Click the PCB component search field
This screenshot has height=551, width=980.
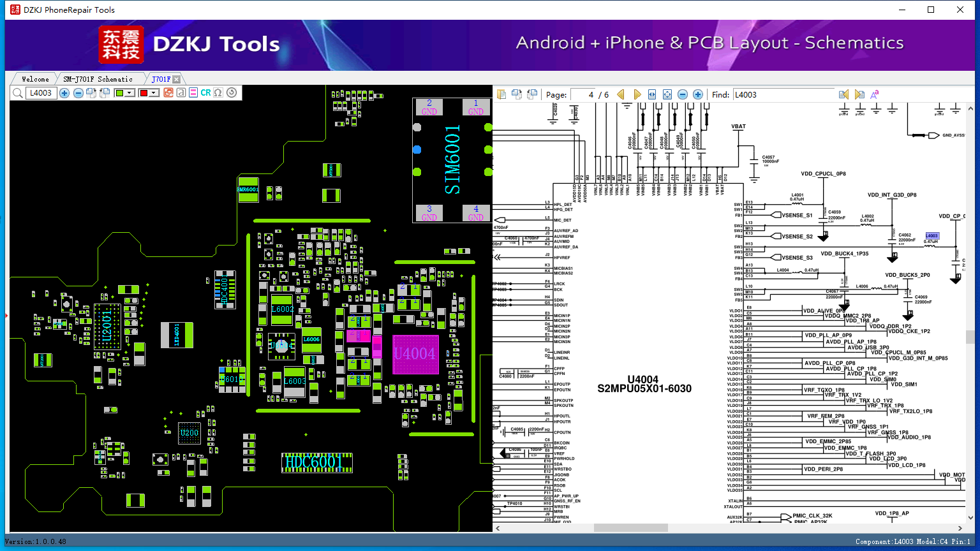tap(41, 93)
